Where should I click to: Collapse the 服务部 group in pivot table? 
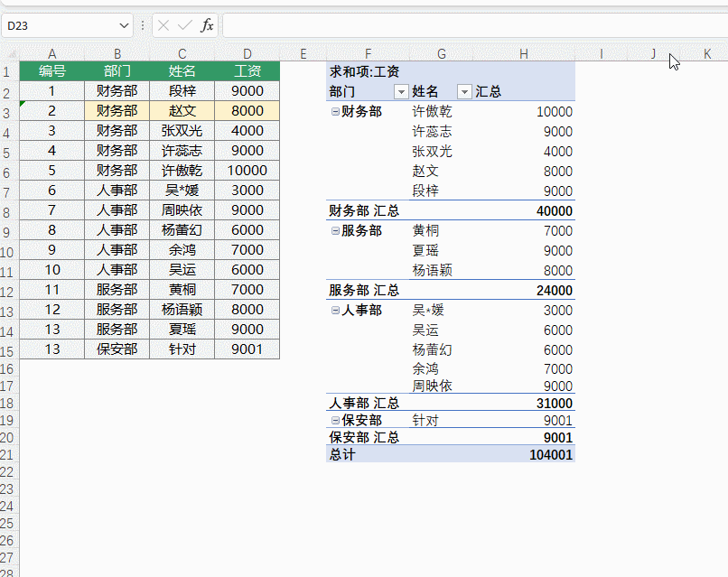335,231
